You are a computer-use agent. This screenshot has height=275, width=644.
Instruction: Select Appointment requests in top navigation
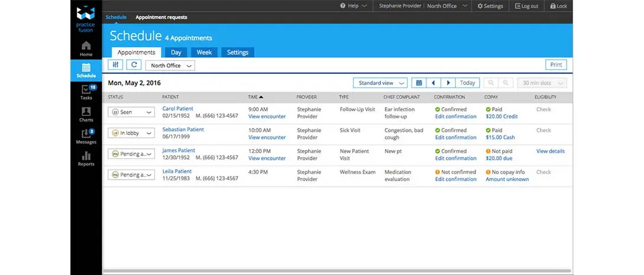[161, 17]
